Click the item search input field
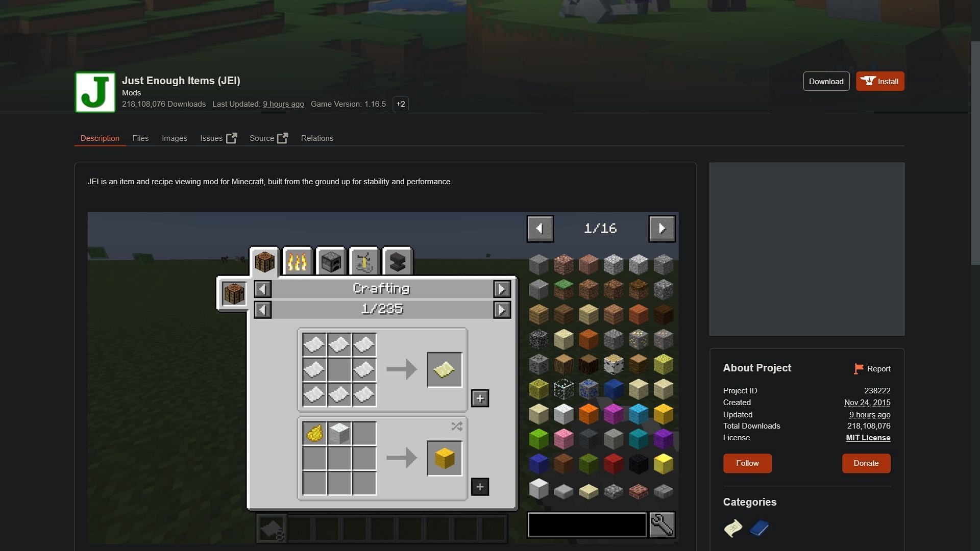This screenshot has height=551, width=980. (586, 525)
